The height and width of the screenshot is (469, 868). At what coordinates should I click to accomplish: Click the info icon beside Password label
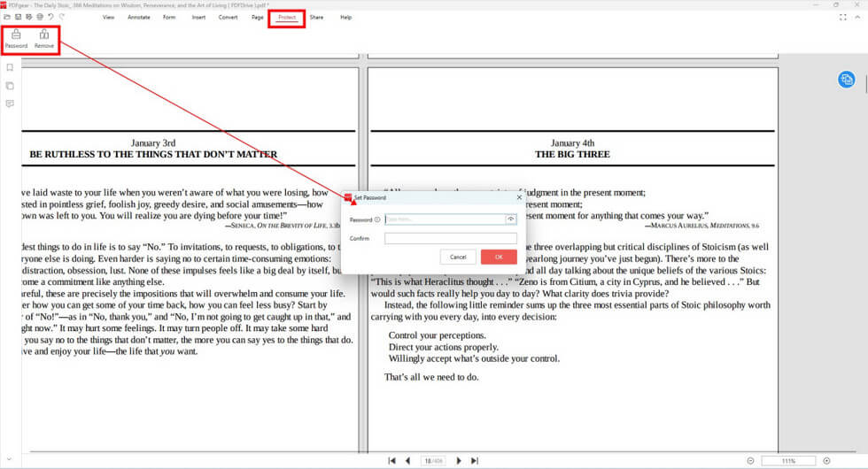tap(377, 219)
